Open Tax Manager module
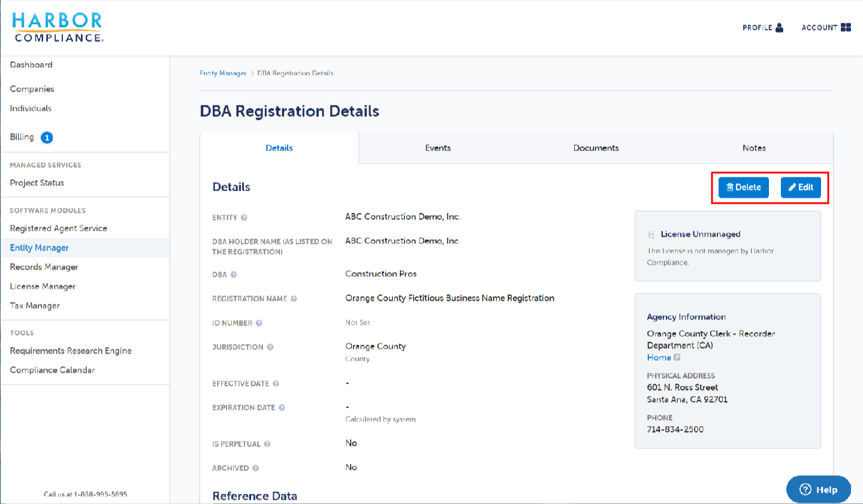This screenshot has height=504, width=863. 35,306
